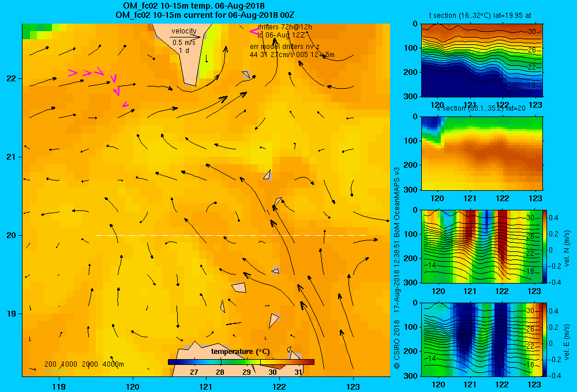Click the "44 31 27cm/s 005 12+-5m" statistics line
577x392 pixels.
[x=292, y=55]
